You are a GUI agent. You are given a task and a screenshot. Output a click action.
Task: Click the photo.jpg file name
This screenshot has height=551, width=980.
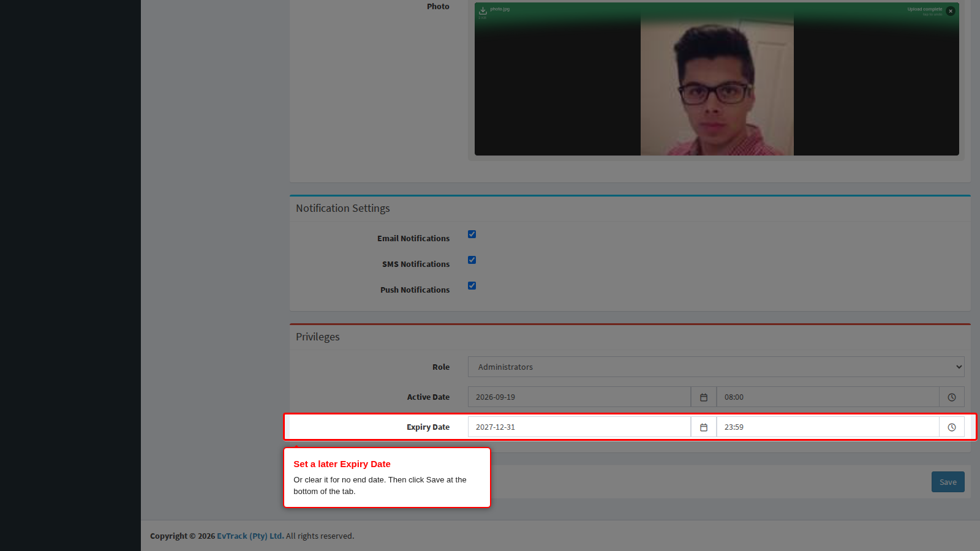[500, 9]
